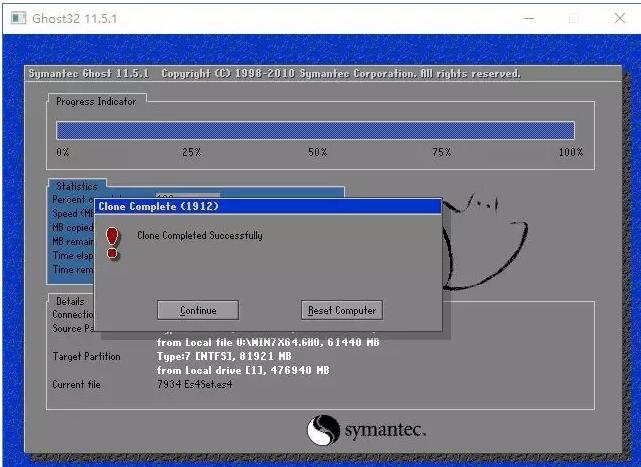Click the Target Partition label
641x467 pixels.
coord(86,357)
